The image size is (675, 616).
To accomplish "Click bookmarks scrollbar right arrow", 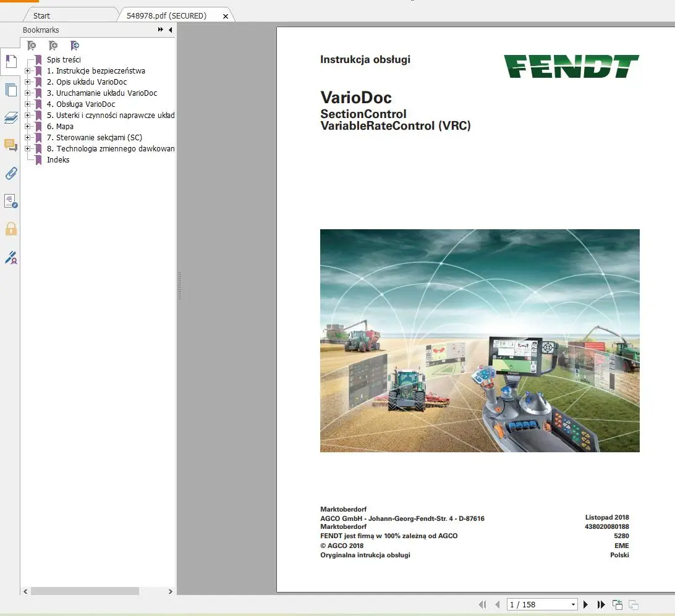I will pos(171,591).
